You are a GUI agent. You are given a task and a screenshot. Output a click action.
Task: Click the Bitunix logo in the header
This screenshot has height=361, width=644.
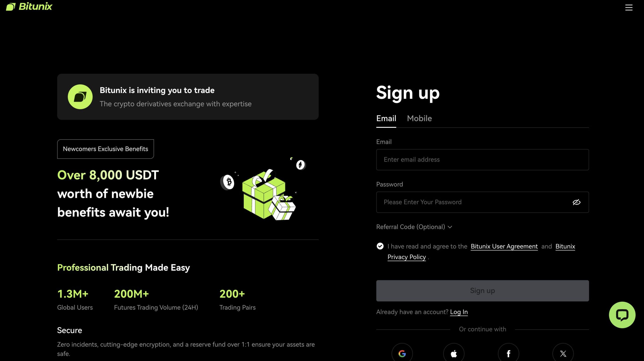[29, 7]
